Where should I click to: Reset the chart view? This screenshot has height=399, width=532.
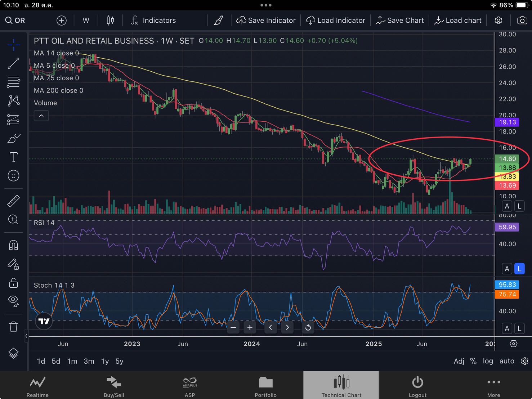pyautogui.click(x=308, y=328)
